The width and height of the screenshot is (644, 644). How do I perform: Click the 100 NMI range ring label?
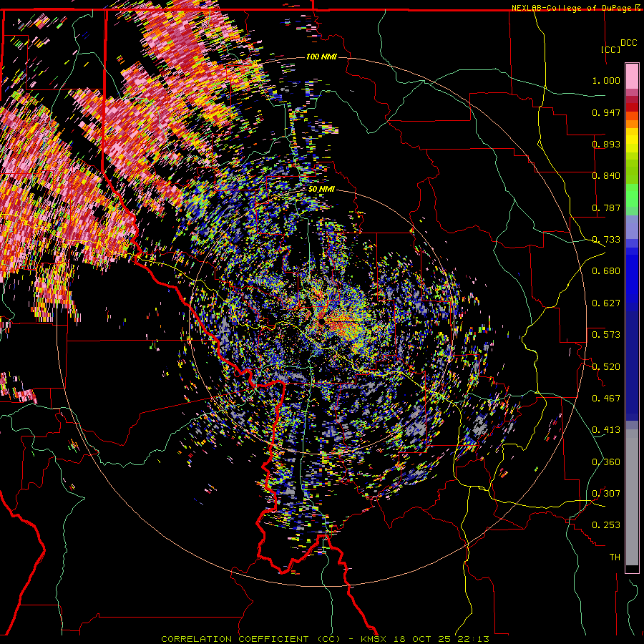[321, 57]
